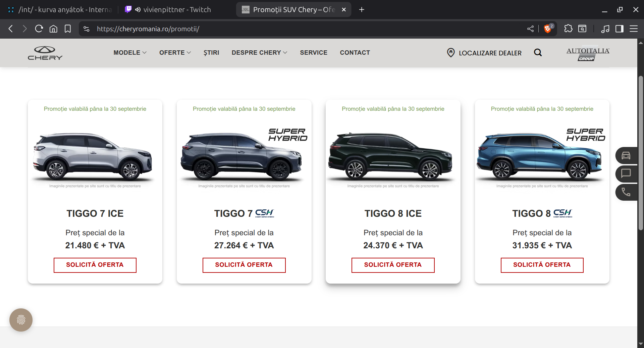The image size is (644, 348).
Task: Go forward to the next page
Action: pyautogui.click(x=24, y=29)
